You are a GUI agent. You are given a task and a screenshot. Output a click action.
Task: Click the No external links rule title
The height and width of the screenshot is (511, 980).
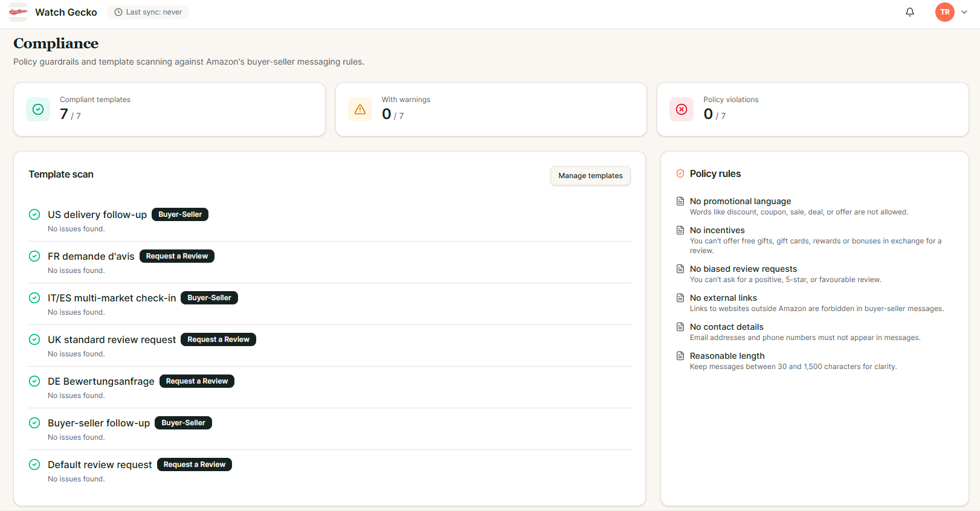point(723,298)
